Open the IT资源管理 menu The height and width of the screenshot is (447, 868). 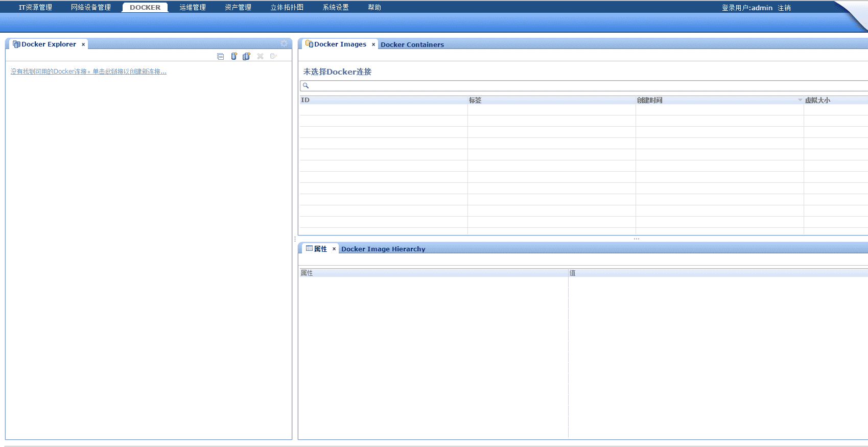pyautogui.click(x=35, y=8)
